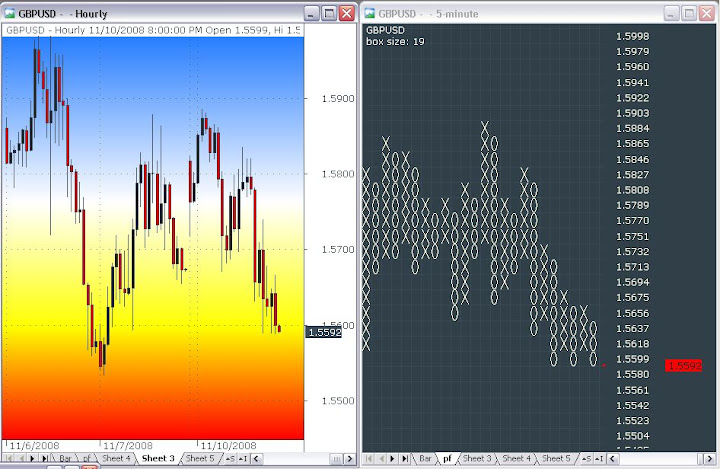This screenshot has width=720, height=469.
Task: Go to next sheet in hourly chart
Action: (32, 458)
